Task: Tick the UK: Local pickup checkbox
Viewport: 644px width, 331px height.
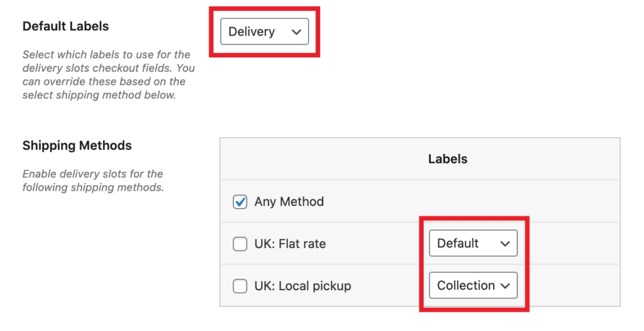Action: point(240,286)
